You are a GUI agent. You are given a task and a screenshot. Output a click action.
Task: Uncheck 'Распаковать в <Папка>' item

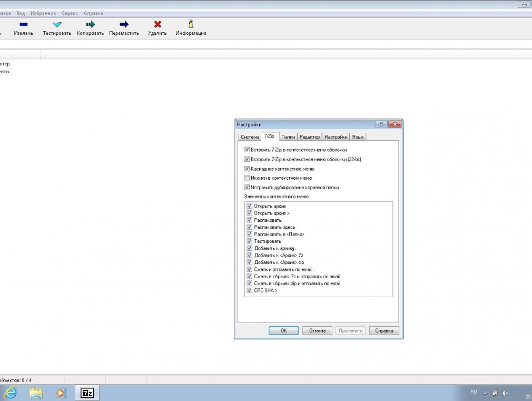pos(249,234)
